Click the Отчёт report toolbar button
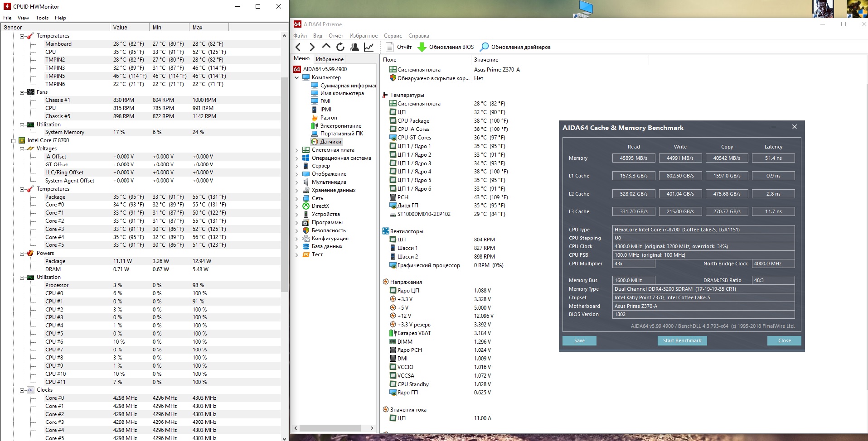The height and width of the screenshot is (441, 868). [398, 47]
